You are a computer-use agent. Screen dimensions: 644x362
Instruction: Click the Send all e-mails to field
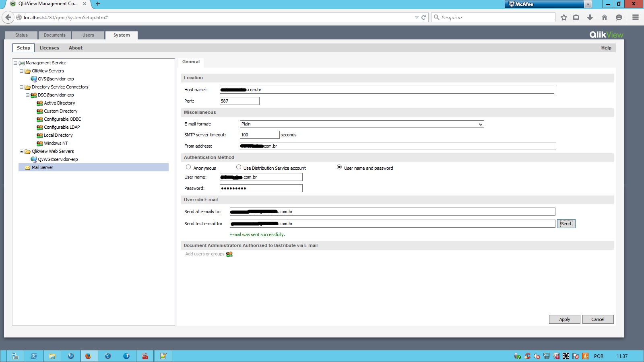point(392,212)
